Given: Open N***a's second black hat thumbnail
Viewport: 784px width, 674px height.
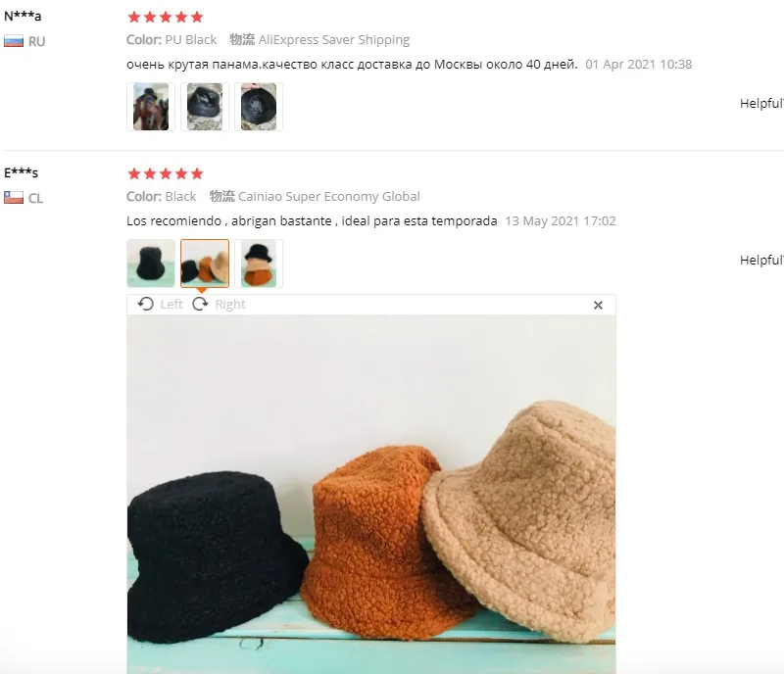Looking at the screenshot, I should tap(205, 107).
